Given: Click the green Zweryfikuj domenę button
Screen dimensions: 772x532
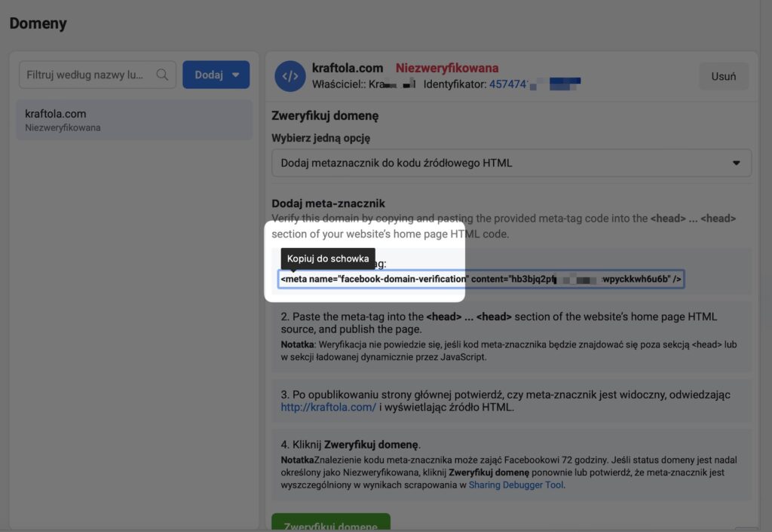Looking at the screenshot, I should pos(331,523).
